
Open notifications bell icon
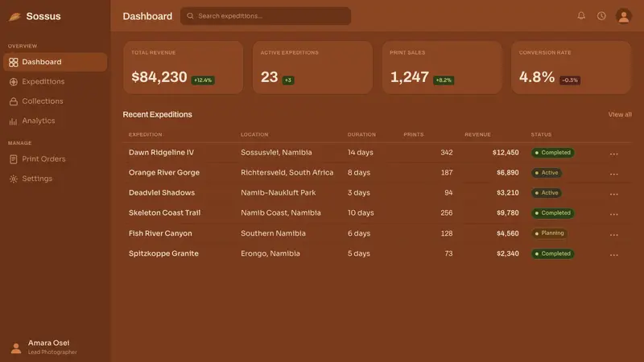(581, 16)
